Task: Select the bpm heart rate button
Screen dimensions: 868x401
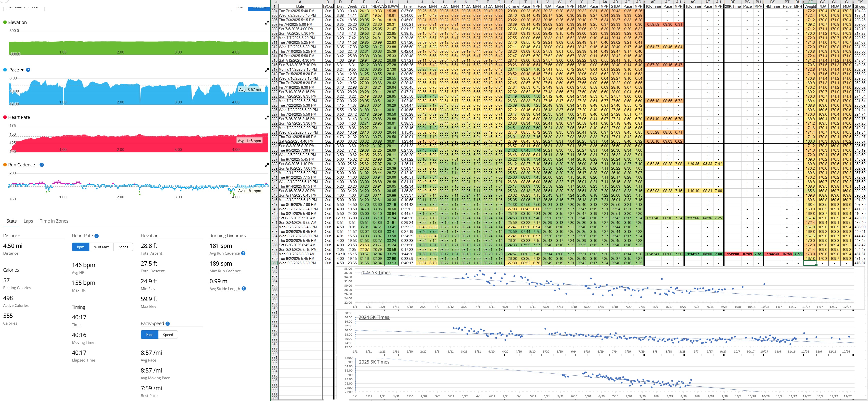Action: [x=80, y=247]
